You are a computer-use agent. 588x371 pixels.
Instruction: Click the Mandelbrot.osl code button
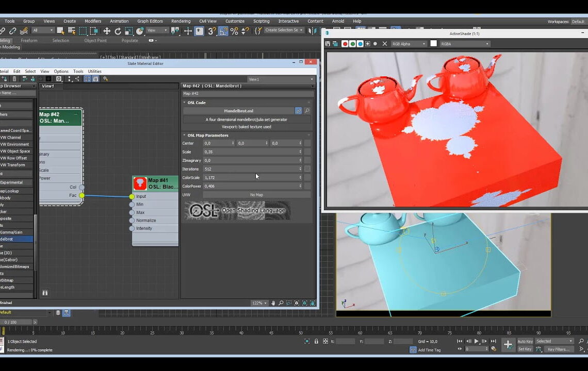pos(238,111)
